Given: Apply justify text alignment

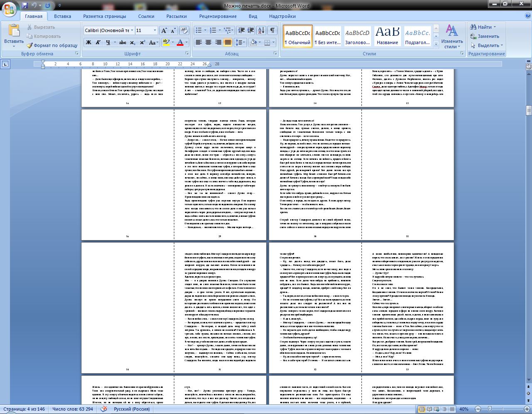Looking at the screenshot, I should coord(228,42).
